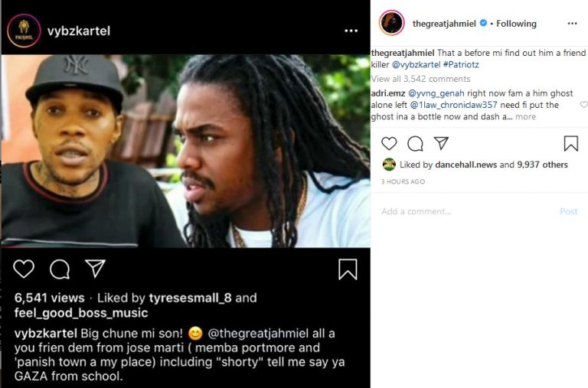
Task: Focus the Add a comment field
Action: (x=459, y=211)
